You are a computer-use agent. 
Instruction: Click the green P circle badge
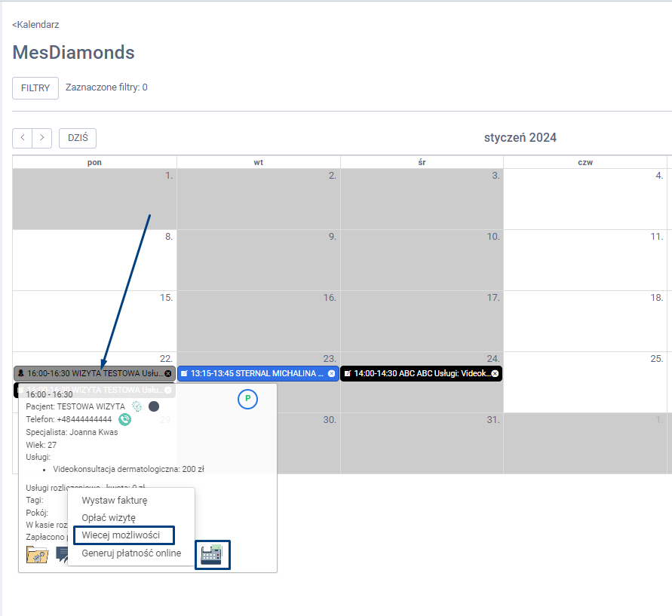(247, 400)
